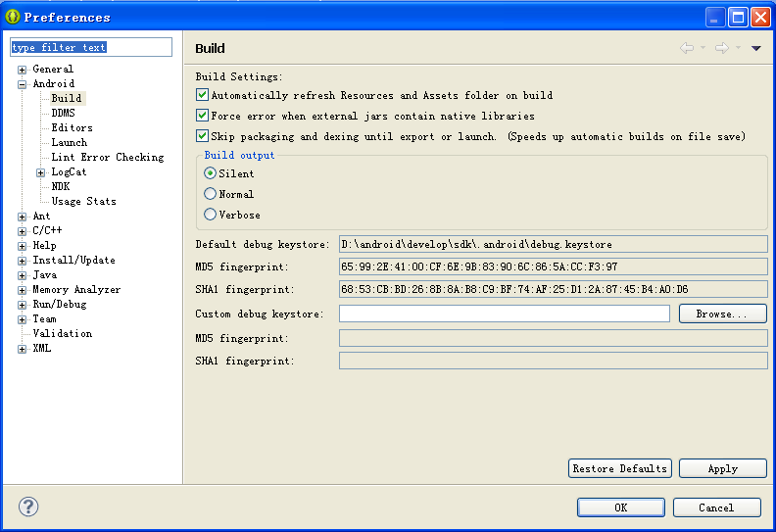Maximize the Preferences window
Screen dimensions: 776x532
[738, 18]
